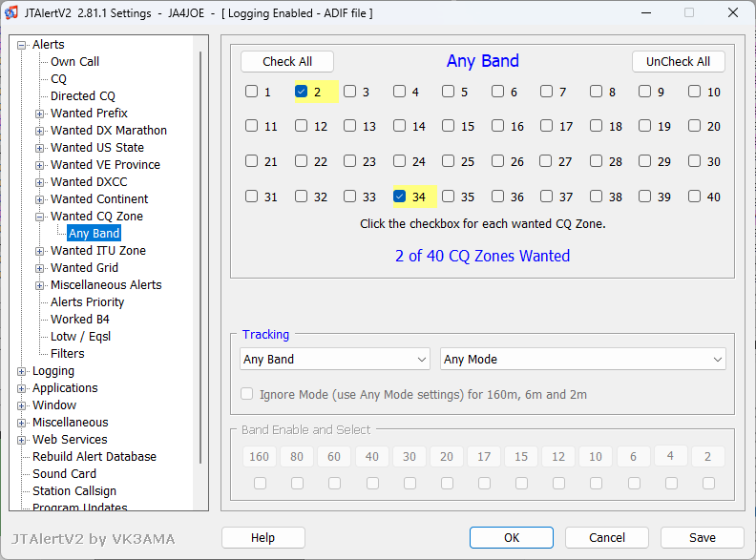Select Any Band under Wanted CQ Zone
The height and width of the screenshot is (560, 756).
pyautogui.click(x=94, y=233)
